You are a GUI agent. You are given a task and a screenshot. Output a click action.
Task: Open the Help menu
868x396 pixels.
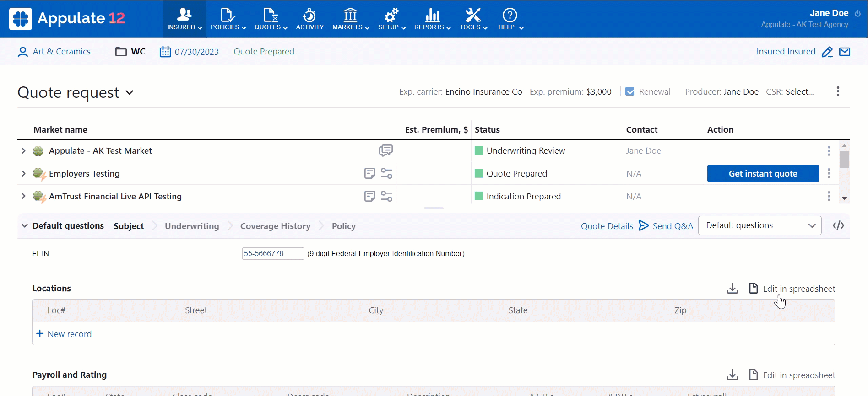coord(510,19)
